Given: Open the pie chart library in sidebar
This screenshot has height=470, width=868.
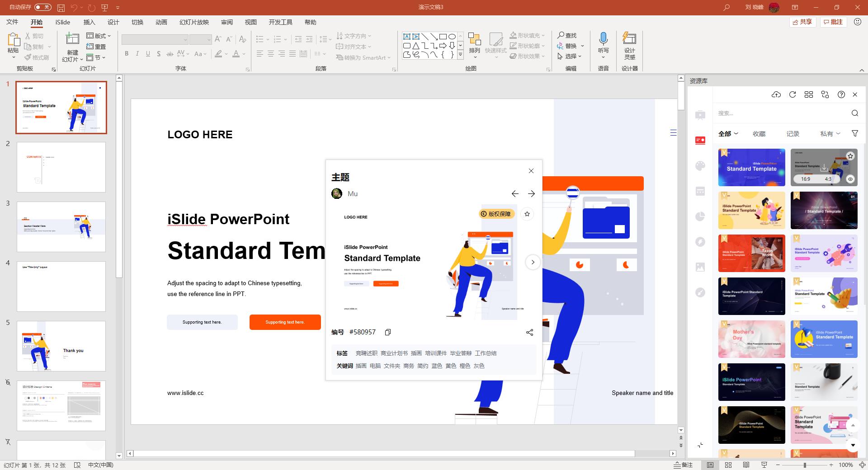Looking at the screenshot, I should click(x=700, y=216).
